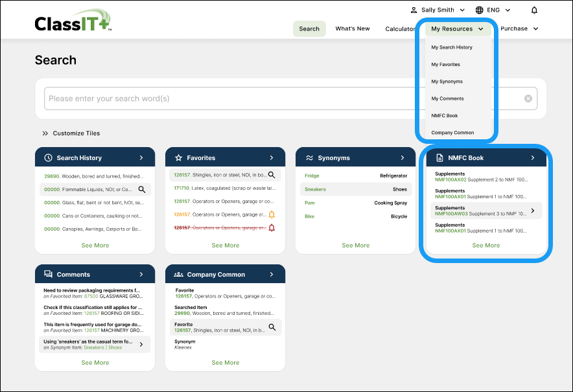Click the star icon on the Favorites tile
The width and height of the screenshot is (573, 392).
tap(178, 158)
